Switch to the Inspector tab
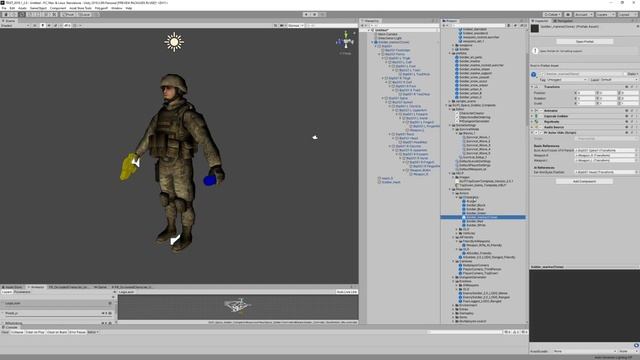 click(541, 21)
